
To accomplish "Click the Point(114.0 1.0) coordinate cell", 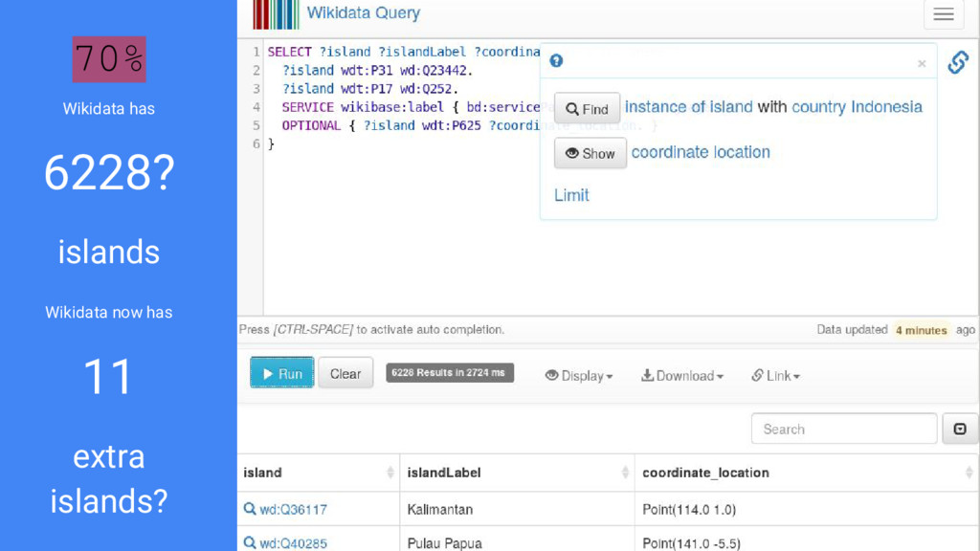I will point(807,509).
